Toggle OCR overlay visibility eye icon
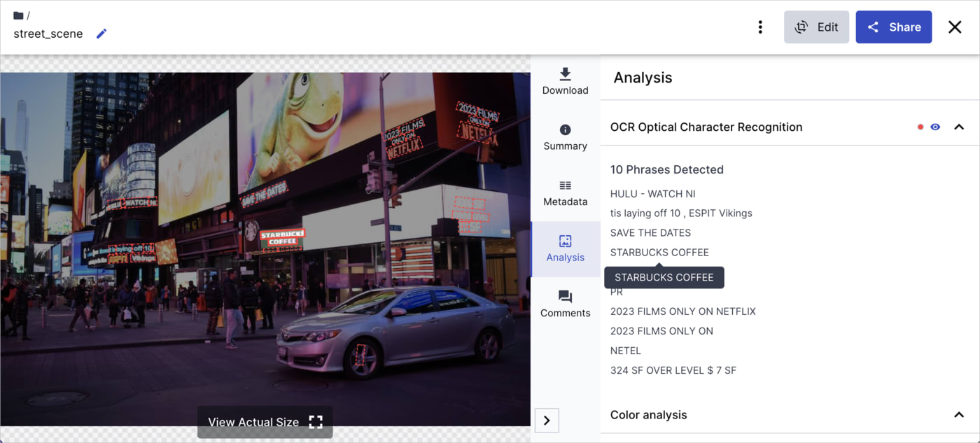This screenshot has height=443, width=980. 935,127
